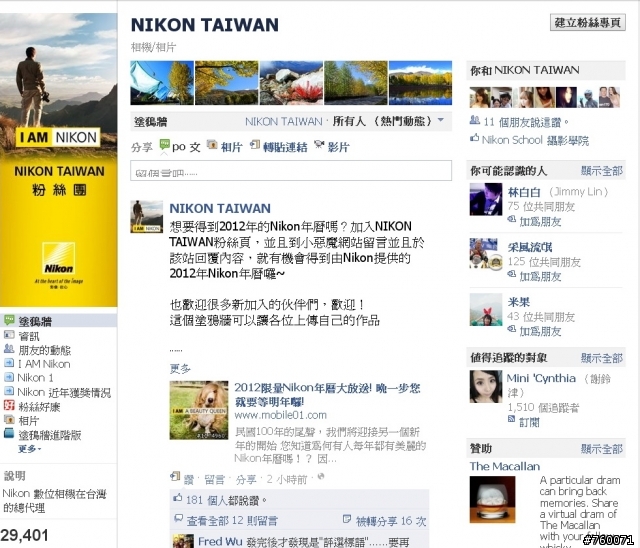Expand the post via 更多 link

pyautogui.click(x=180, y=369)
